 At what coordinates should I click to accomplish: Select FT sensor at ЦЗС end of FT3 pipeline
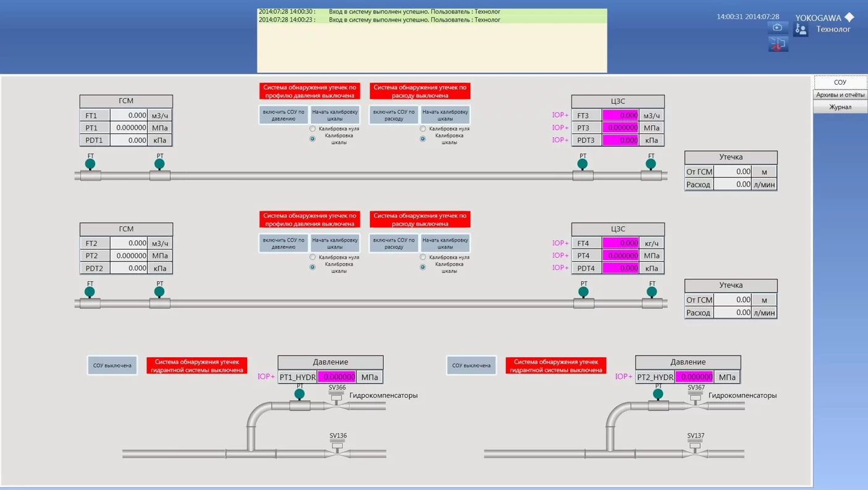tap(651, 164)
